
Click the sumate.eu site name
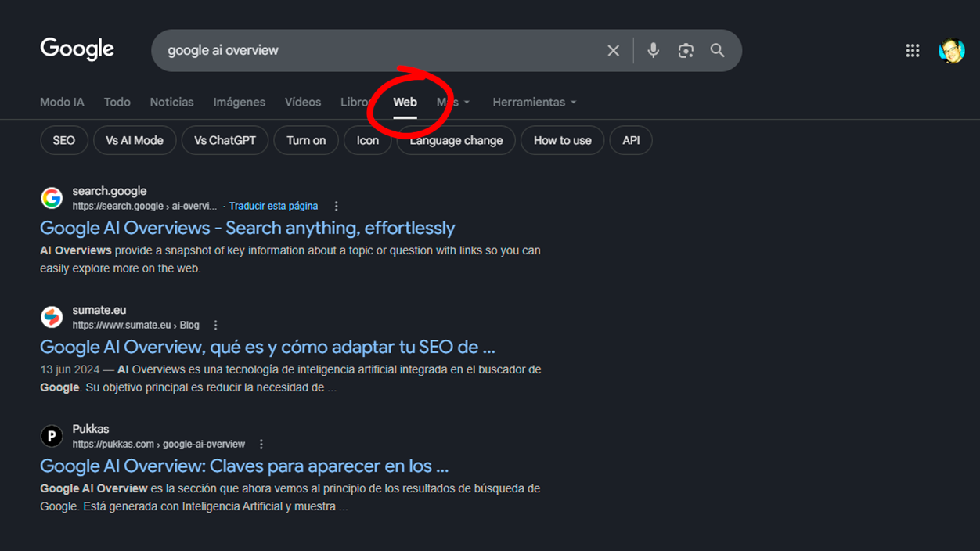tap(99, 310)
